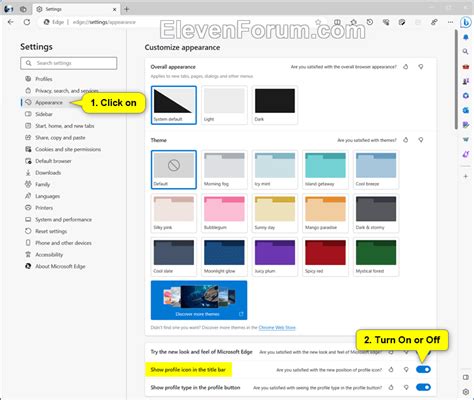Image resolution: width=474 pixels, height=400 pixels.
Task: Apply the Mystical forest theme
Action: 376,257
